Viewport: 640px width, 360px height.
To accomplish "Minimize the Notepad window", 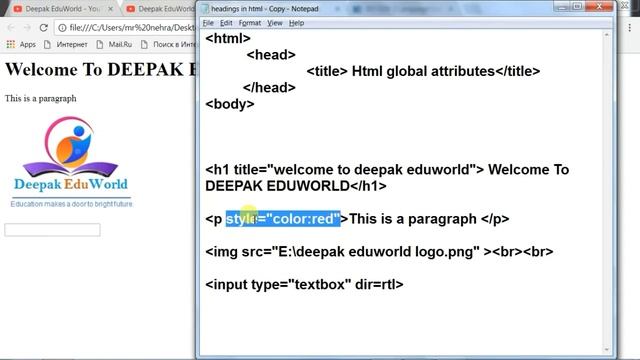I will [x=562, y=7].
